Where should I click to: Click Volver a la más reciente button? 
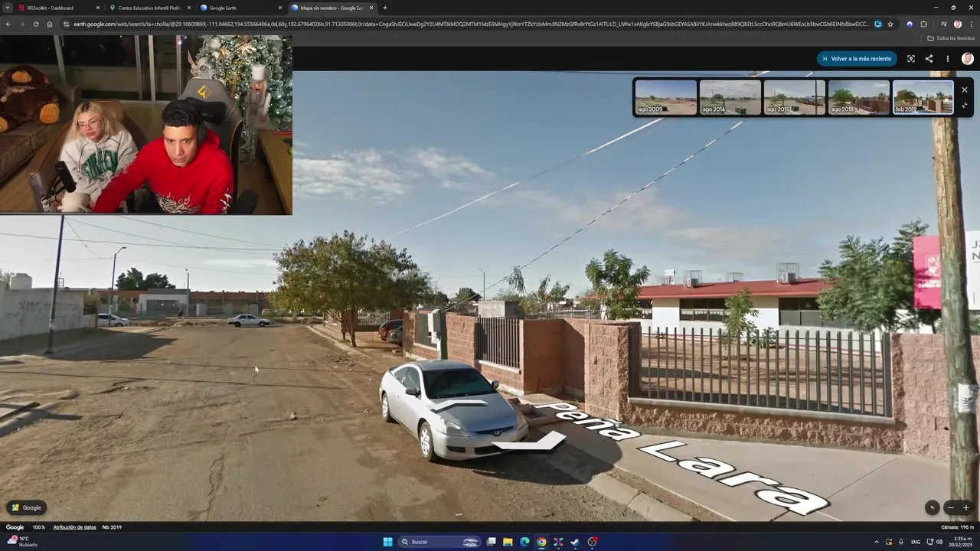856,59
